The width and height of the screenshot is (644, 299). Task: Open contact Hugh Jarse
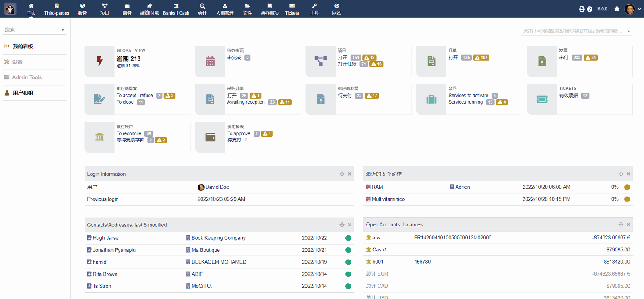coord(103,238)
